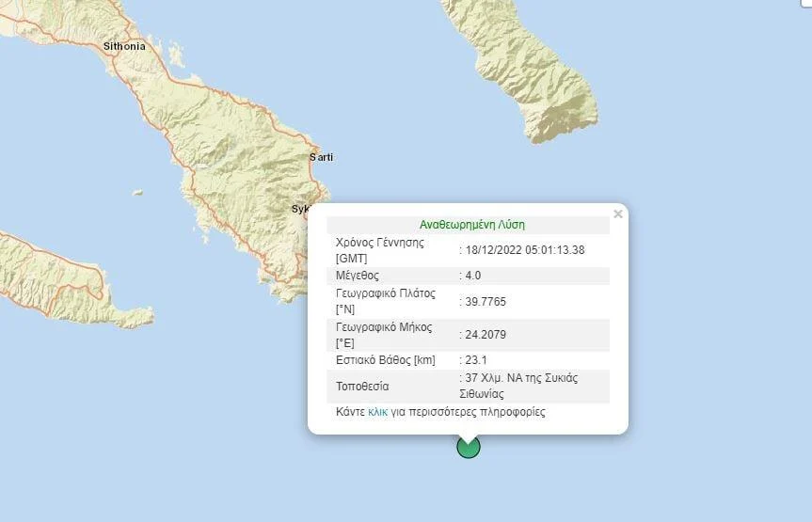Click the 'Χρόνος Γέννησης' label
The width and height of the screenshot is (812, 522).
[x=380, y=243]
